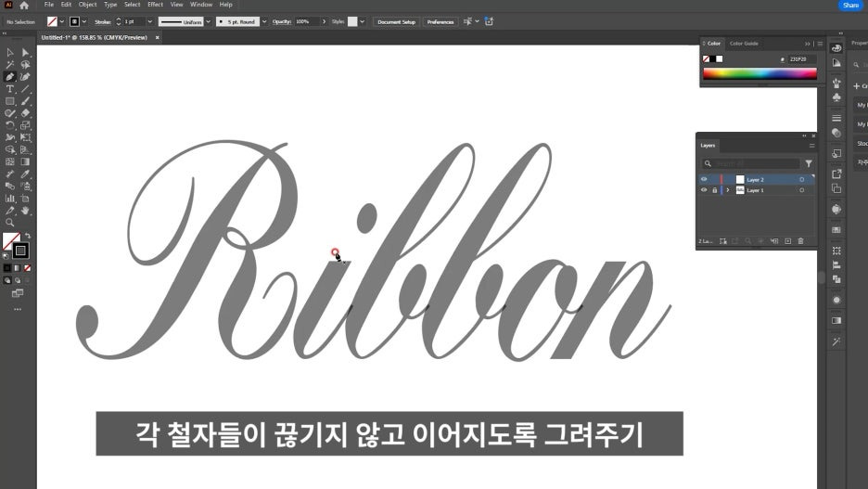Toggle the lock on Layer 1
This screenshot has width=868, height=489.
click(x=714, y=190)
